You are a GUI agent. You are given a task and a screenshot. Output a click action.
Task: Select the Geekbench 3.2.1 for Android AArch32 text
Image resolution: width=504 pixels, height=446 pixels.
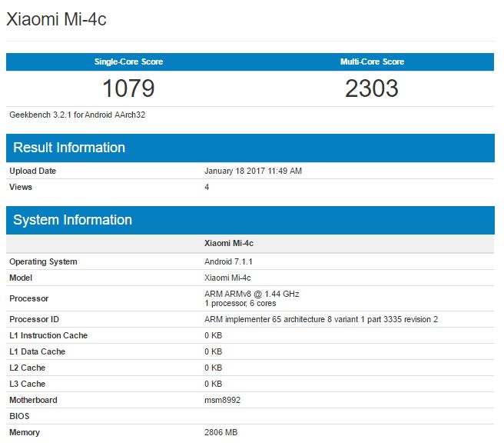pos(77,115)
